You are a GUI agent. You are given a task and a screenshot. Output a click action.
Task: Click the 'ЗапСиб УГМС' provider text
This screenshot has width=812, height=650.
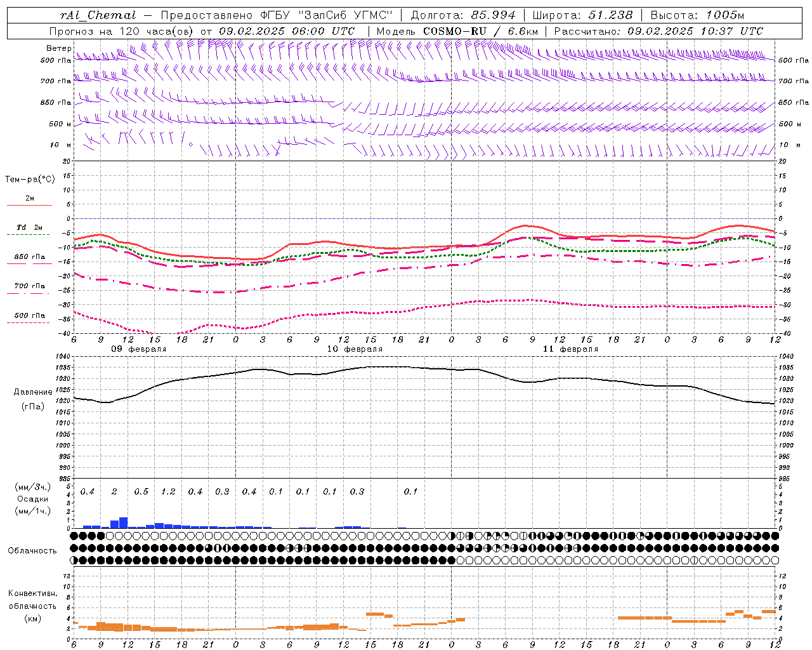(x=345, y=15)
